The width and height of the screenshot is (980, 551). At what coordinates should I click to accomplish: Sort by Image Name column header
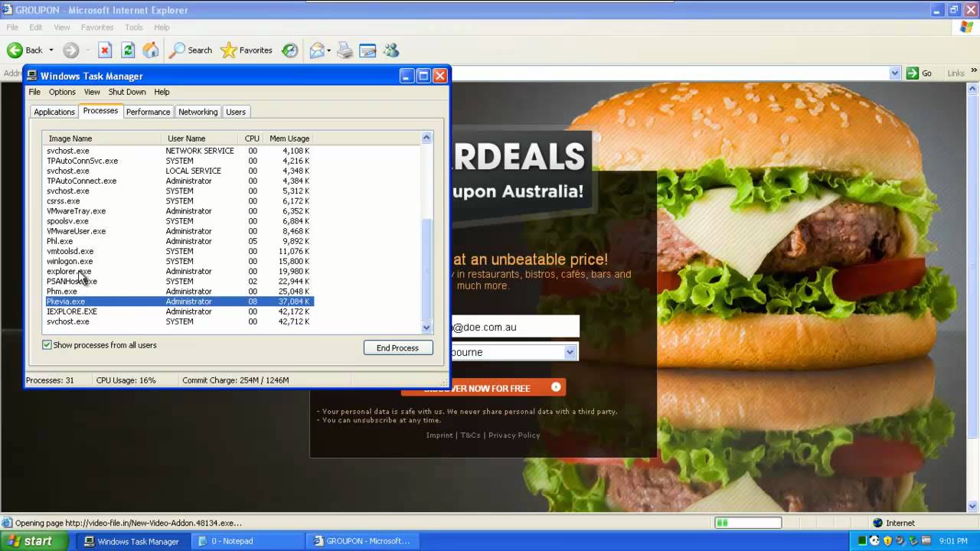click(x=102, y=139)
